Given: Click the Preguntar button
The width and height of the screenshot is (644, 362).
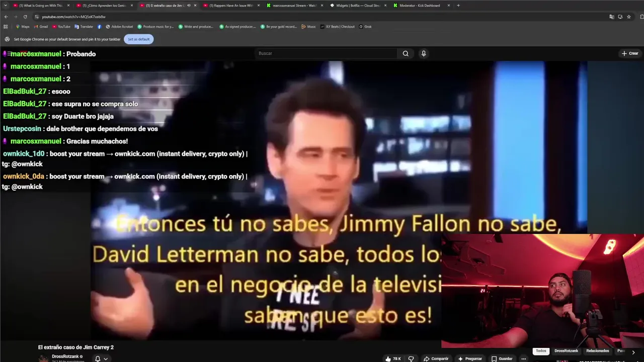Looking at the screenshot, I should click(470, 358).
